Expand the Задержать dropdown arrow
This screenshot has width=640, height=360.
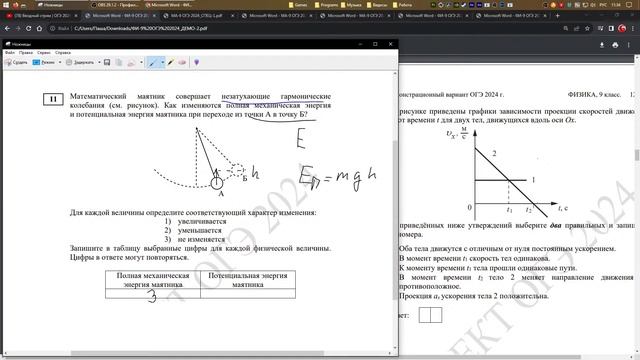pos(99,62)
